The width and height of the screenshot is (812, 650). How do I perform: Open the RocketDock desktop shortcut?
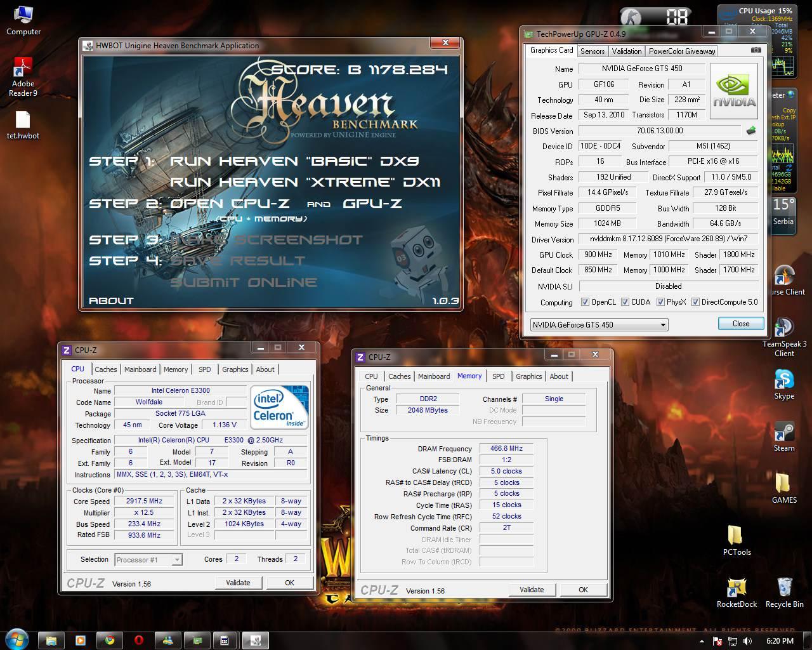tap(737, 593)
